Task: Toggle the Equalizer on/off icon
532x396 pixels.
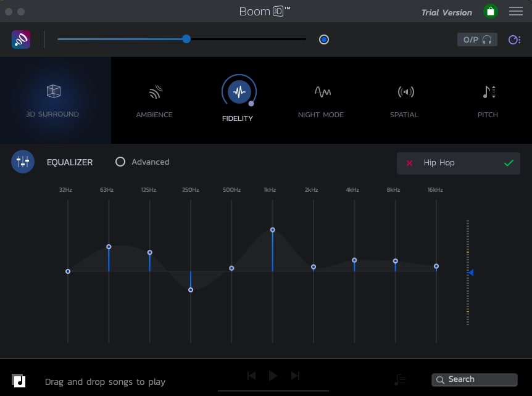Action: [23, 162]
